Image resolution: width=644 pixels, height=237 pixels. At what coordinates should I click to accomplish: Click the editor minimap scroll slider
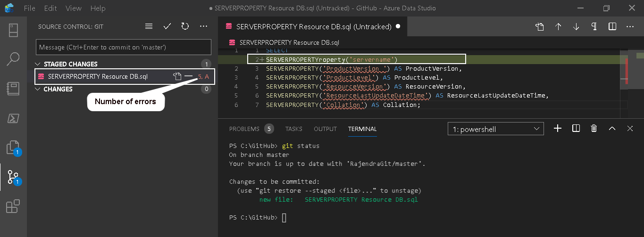click(x=627, y=71)
